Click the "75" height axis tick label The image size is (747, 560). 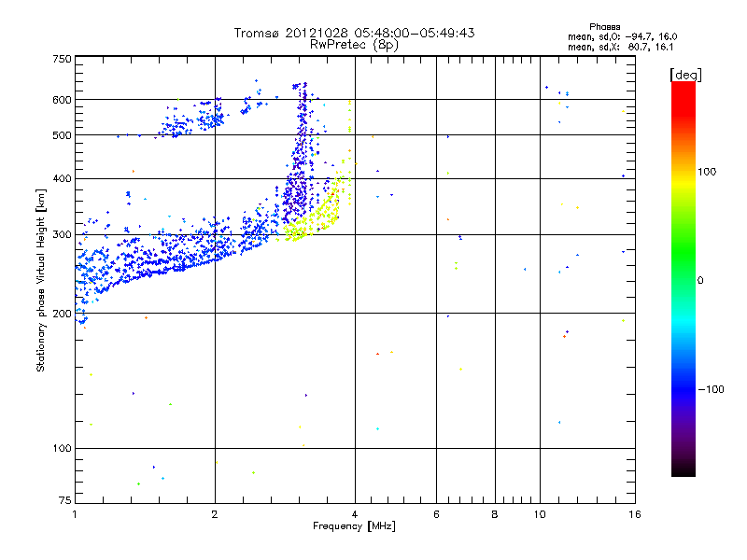tap(65, 500)
